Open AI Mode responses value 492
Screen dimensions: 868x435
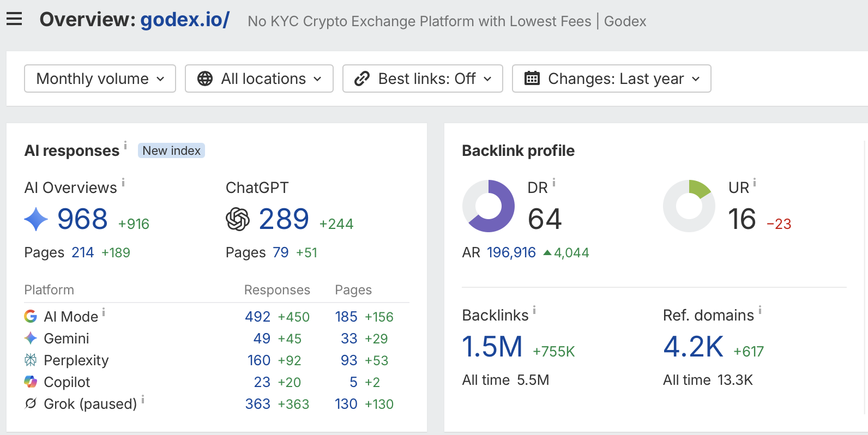[x=258, y=317]
